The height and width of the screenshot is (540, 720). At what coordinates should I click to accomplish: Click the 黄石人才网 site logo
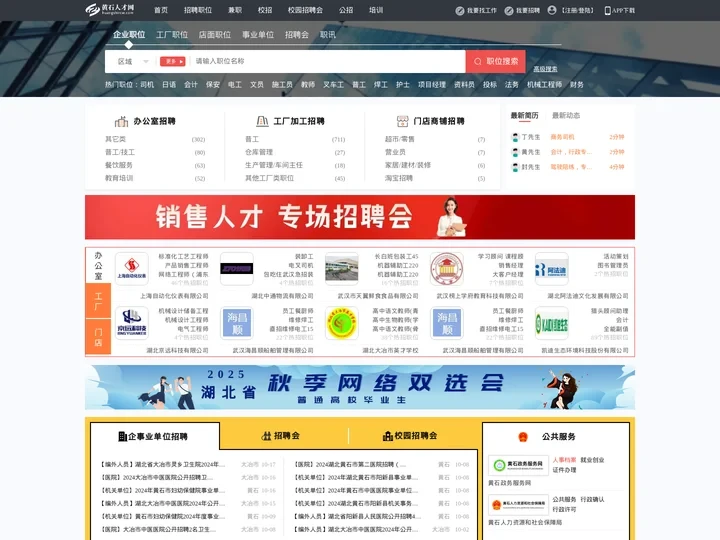pos(110,9)
